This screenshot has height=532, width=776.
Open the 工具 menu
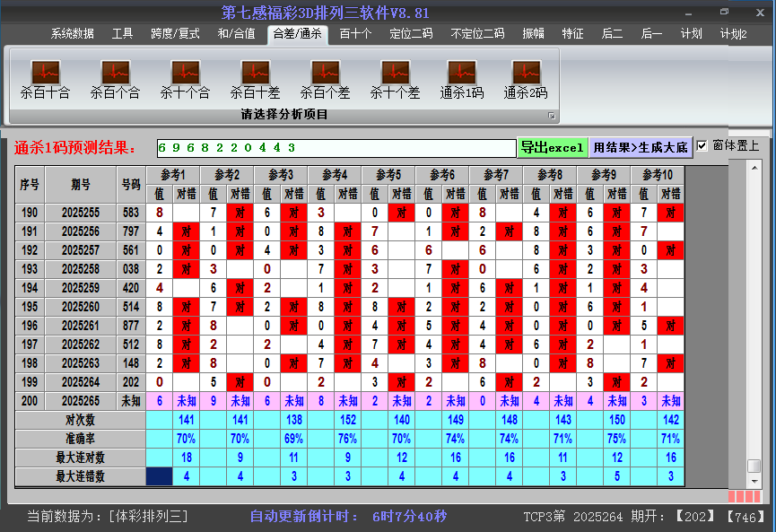point(123,34)
